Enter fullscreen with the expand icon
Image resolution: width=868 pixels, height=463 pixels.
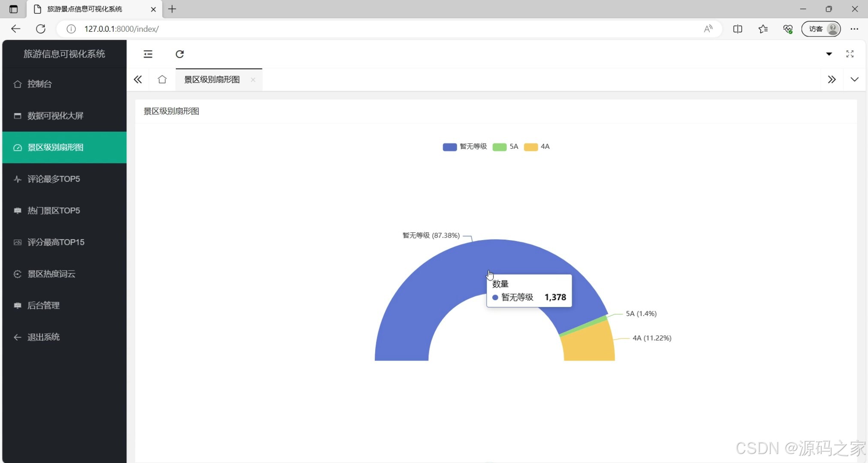point(850,54)
